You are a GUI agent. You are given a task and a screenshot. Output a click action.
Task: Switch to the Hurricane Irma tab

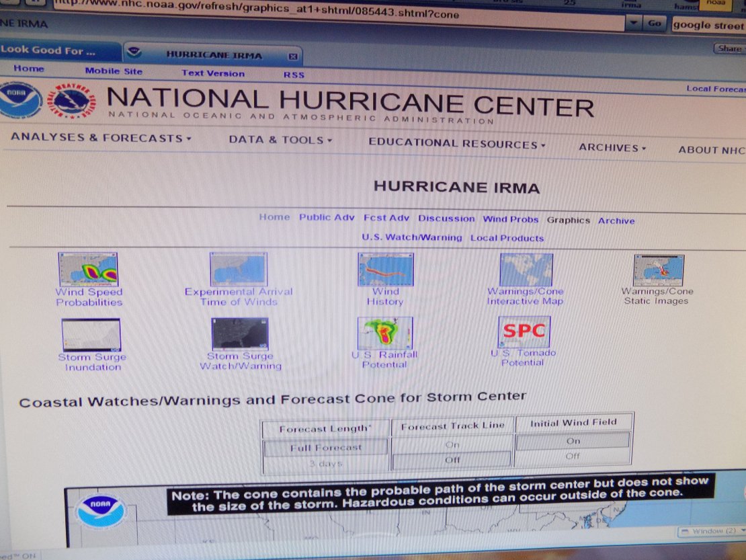point(213,54)
